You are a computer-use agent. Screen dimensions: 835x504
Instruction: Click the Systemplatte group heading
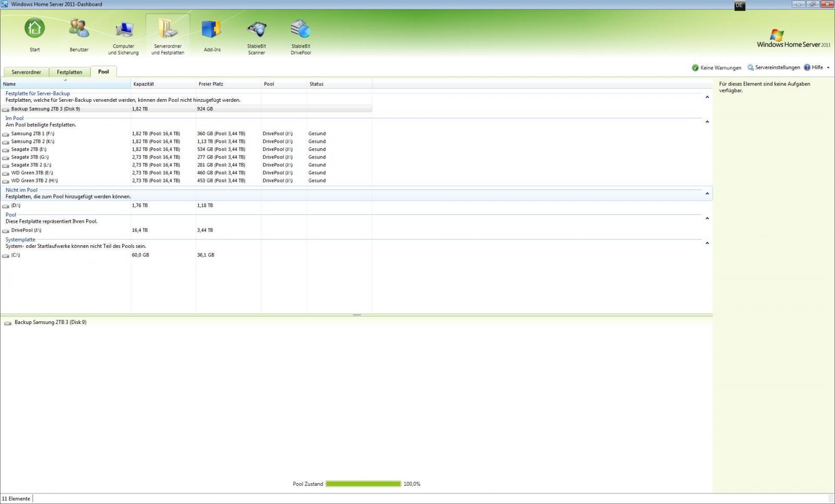(20, 239)
